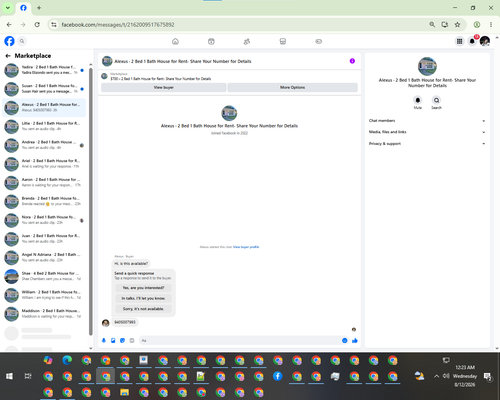Record a voice clip microphone icon
The height and width of the screenshot is (400, 500).
coord(104,340)
